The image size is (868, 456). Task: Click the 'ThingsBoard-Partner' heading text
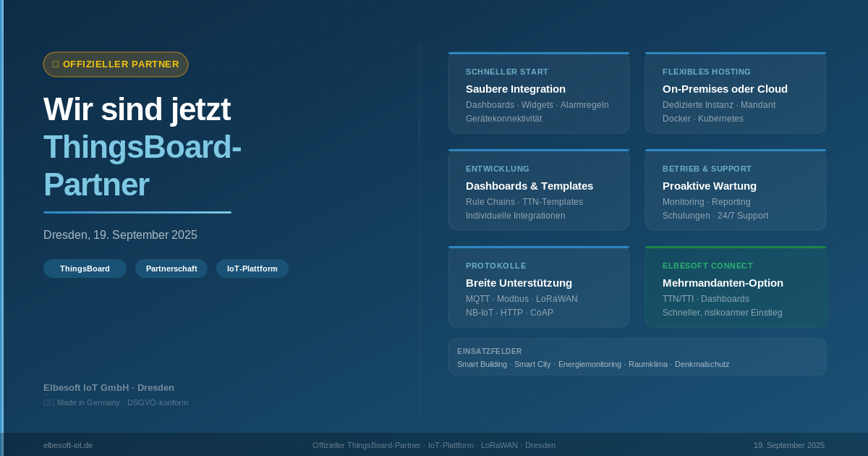pos(142,166)
